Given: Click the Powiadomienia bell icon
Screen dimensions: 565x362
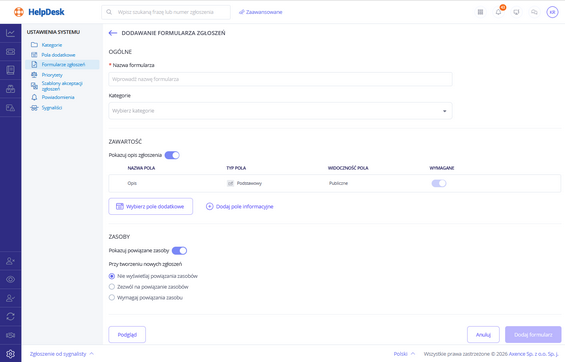Looking at the screenshot, I should [34, 97].
